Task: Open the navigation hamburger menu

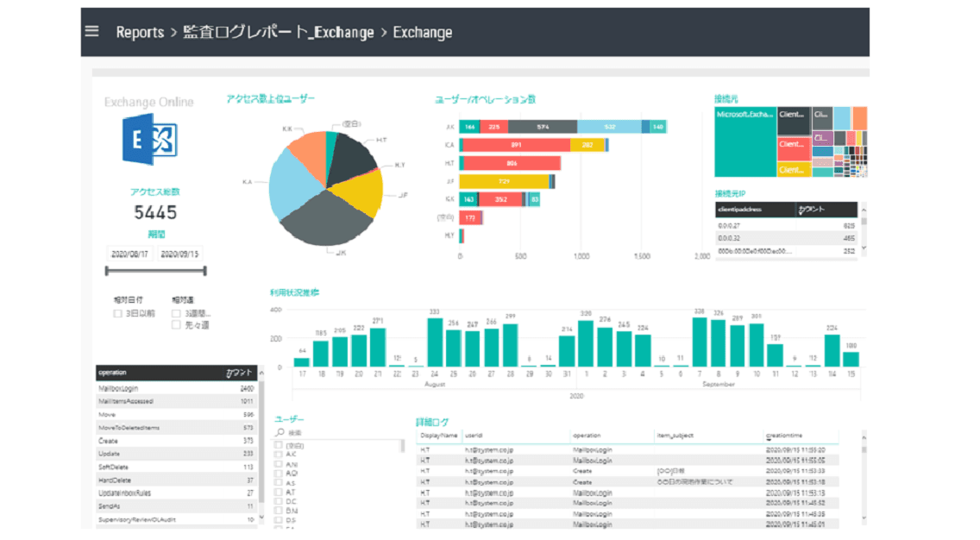Action: pyautogui.click(x=91, y=31)
